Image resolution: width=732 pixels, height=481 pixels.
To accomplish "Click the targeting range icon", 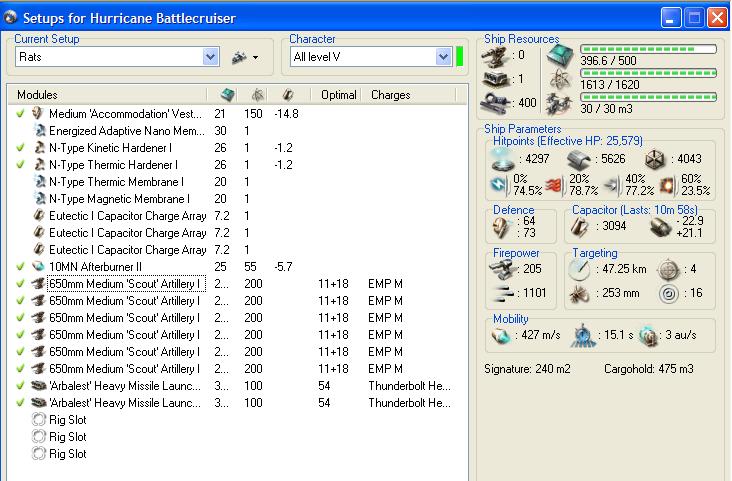I will point(578,269).
